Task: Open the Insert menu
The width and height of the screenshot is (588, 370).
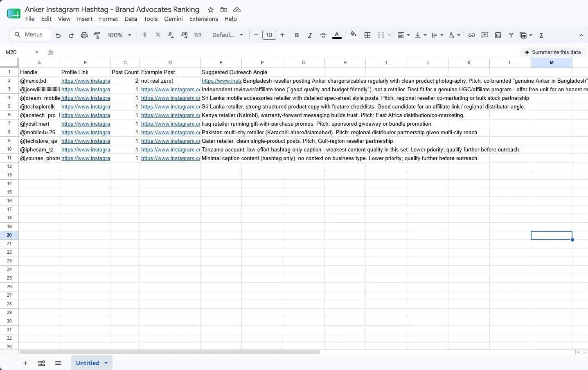Action: [x=85, y=19]
